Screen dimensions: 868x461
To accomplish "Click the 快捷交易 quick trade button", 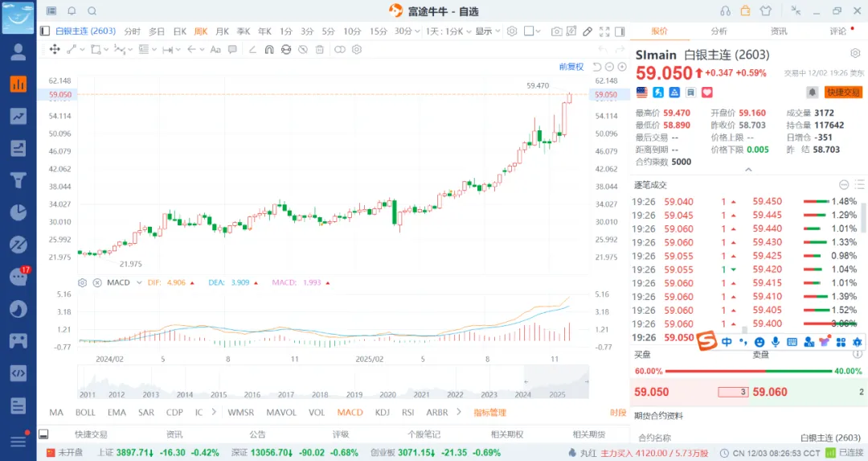I will tap(843, 93).
